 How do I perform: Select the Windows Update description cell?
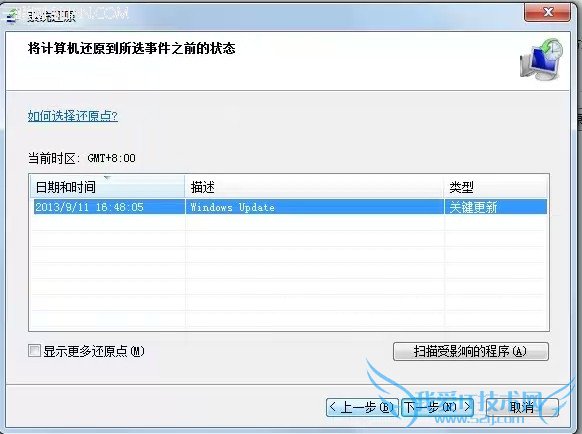314,207
